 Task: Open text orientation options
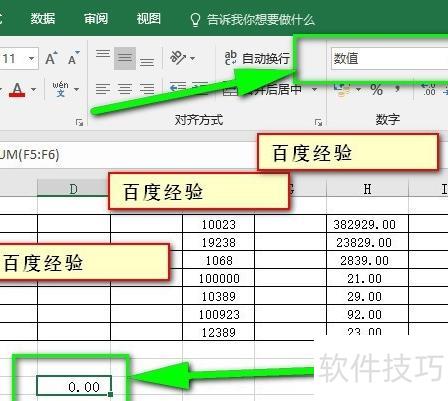(x=182, y=58)
